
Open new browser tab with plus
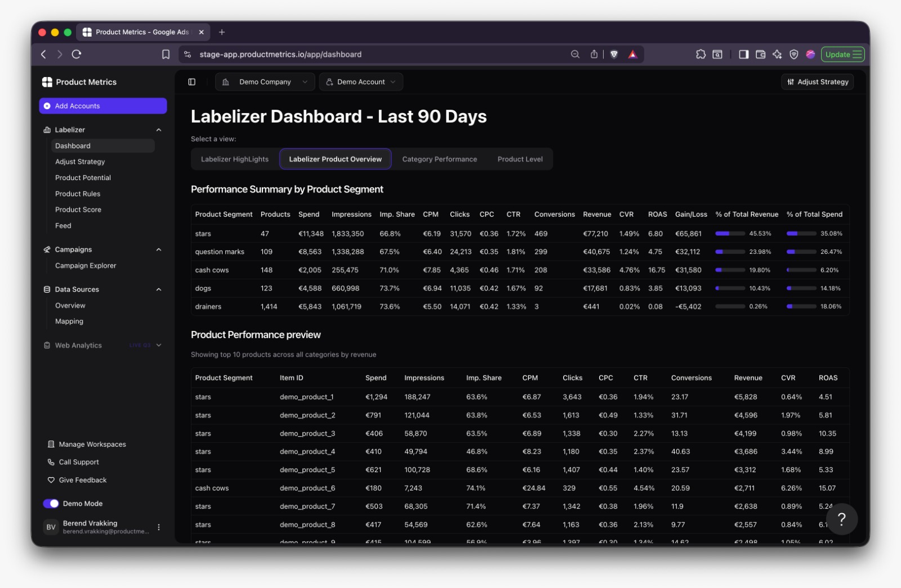[222, 32]
